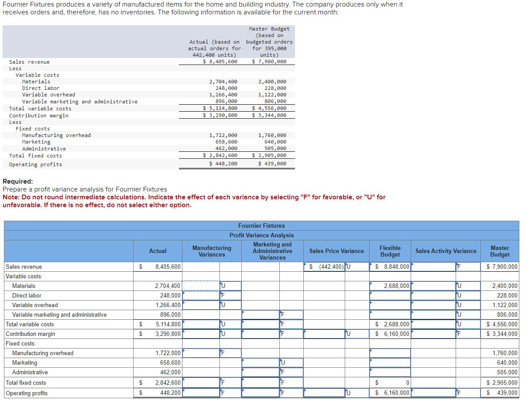
Task: Click Contribution margin flexible budget $6,160,000
Action: (x=390, y=334)
